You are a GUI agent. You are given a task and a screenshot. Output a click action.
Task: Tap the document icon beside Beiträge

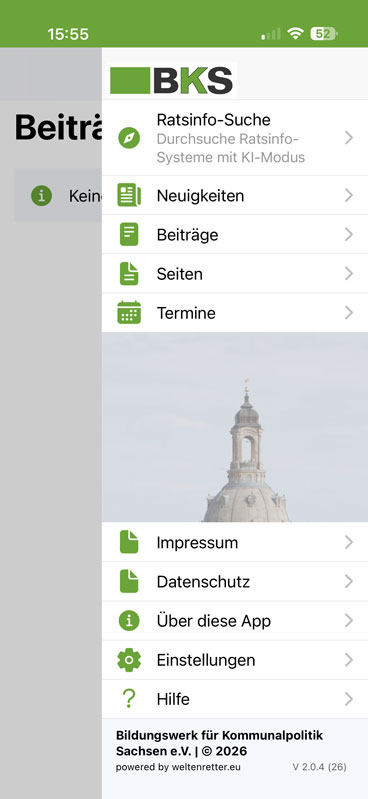129,234
